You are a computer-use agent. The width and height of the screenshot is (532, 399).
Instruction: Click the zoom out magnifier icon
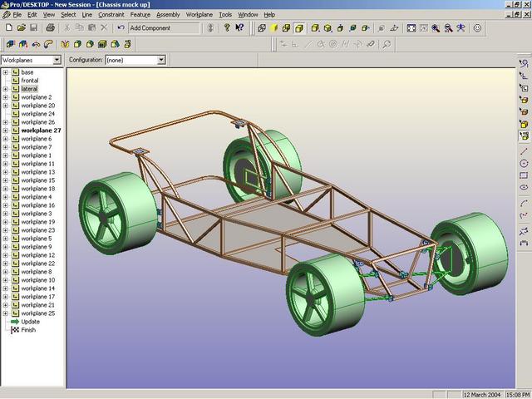(x=448, y=28)
